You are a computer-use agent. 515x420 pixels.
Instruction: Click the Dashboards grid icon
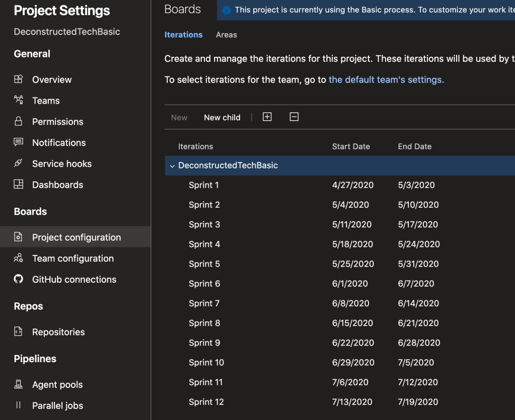point(19,185)
